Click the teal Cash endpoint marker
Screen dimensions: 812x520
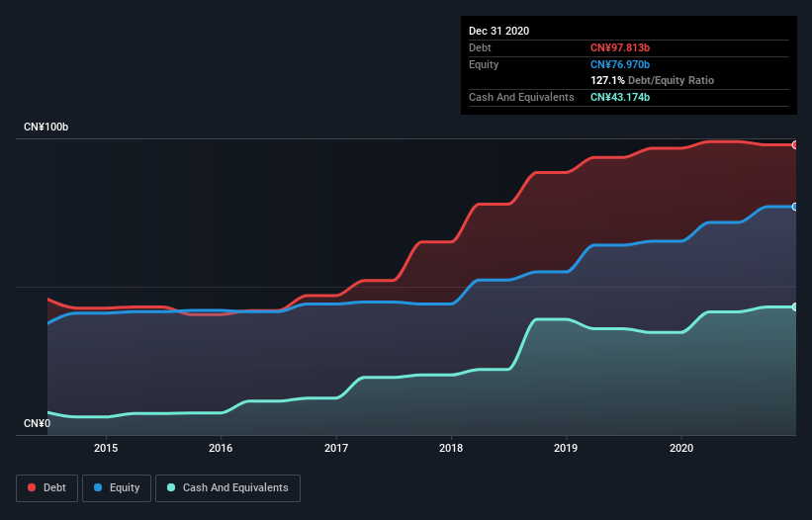pos(795,306)
